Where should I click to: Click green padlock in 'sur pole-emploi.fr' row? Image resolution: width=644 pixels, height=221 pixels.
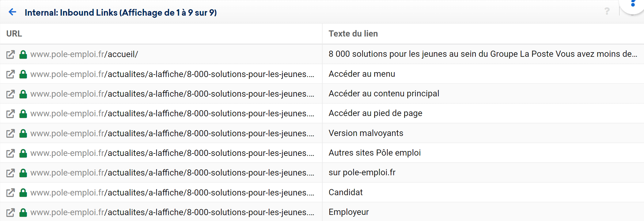23,173
